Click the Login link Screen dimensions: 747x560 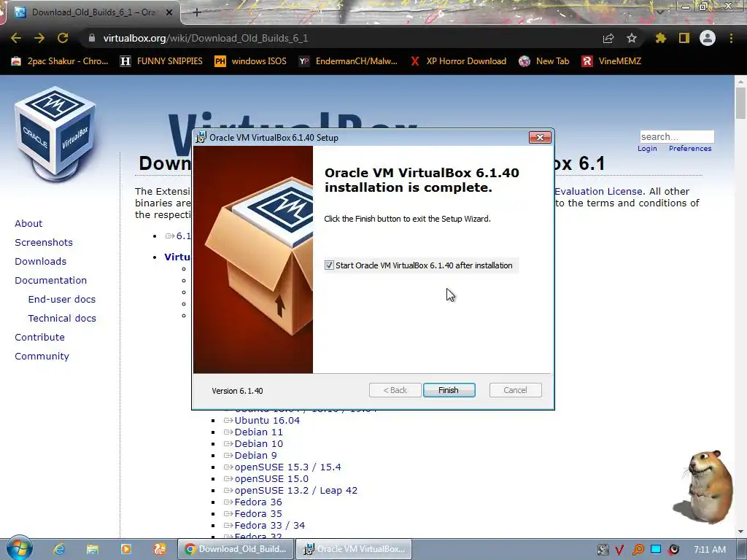[647, 149]
